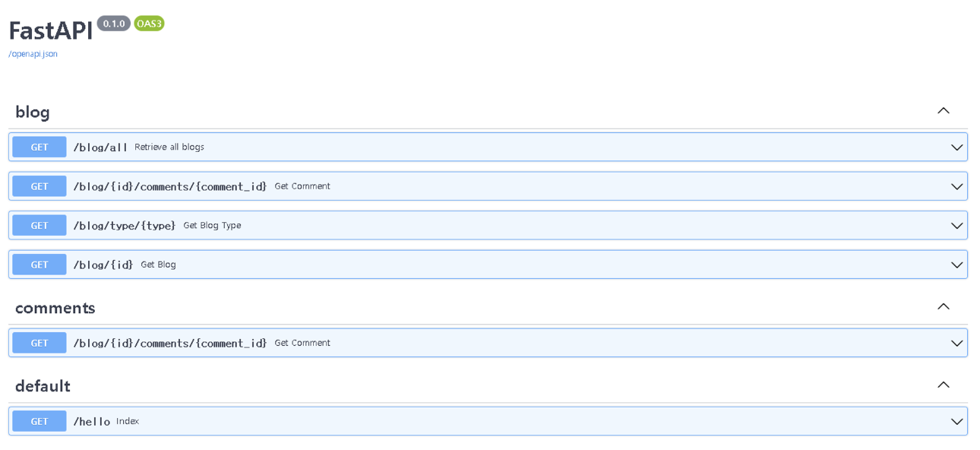Click chevron of Get Comment under blog section
This screenshot has width=980, height=450.
[956, 187]
